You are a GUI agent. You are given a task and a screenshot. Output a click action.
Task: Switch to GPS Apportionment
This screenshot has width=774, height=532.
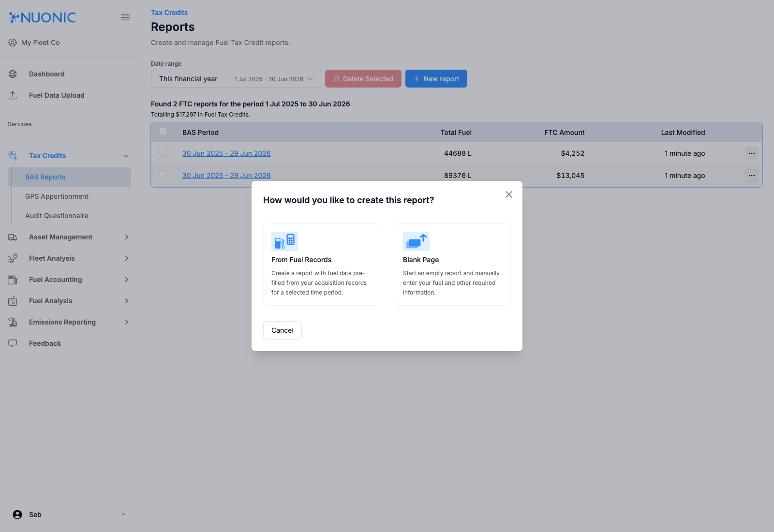coord(57,196)
